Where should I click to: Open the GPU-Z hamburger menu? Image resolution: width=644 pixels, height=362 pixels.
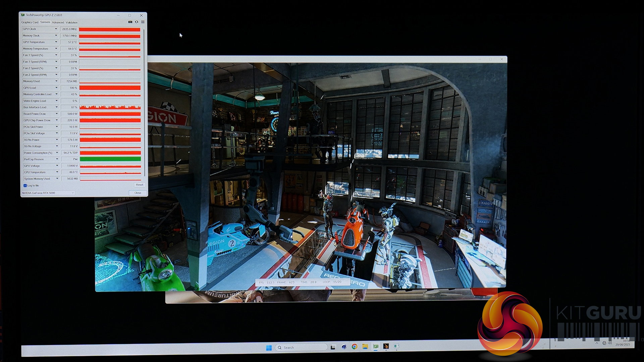point(143,22)
